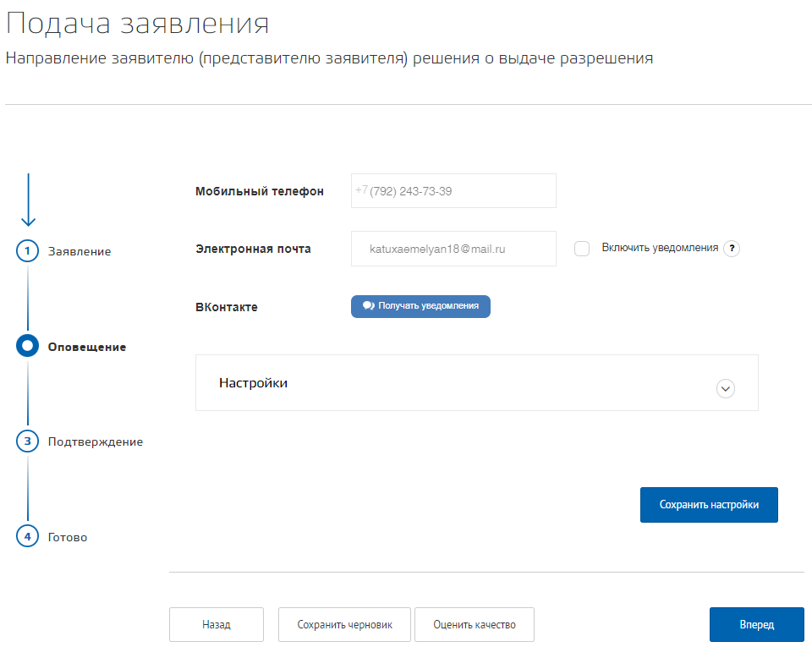
Task: Click the Вперед button
Action: [x=756, y=625]
